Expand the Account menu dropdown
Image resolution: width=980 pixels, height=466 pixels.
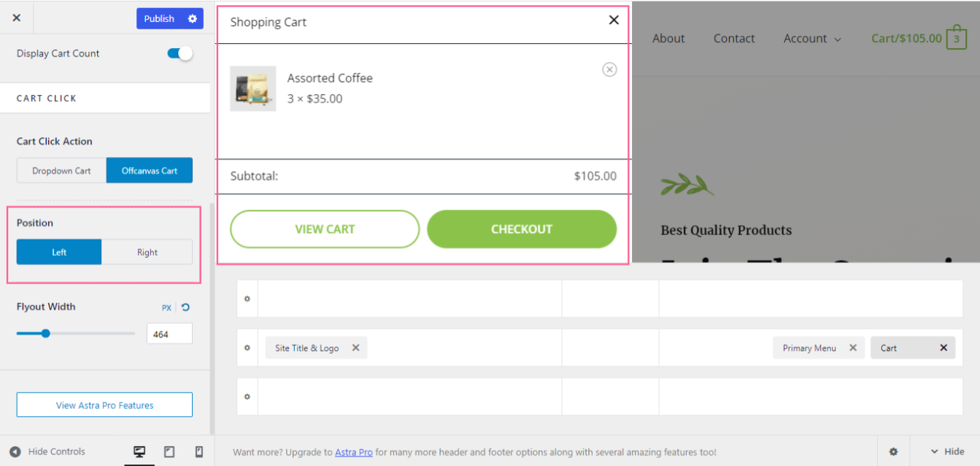point(811,38)
